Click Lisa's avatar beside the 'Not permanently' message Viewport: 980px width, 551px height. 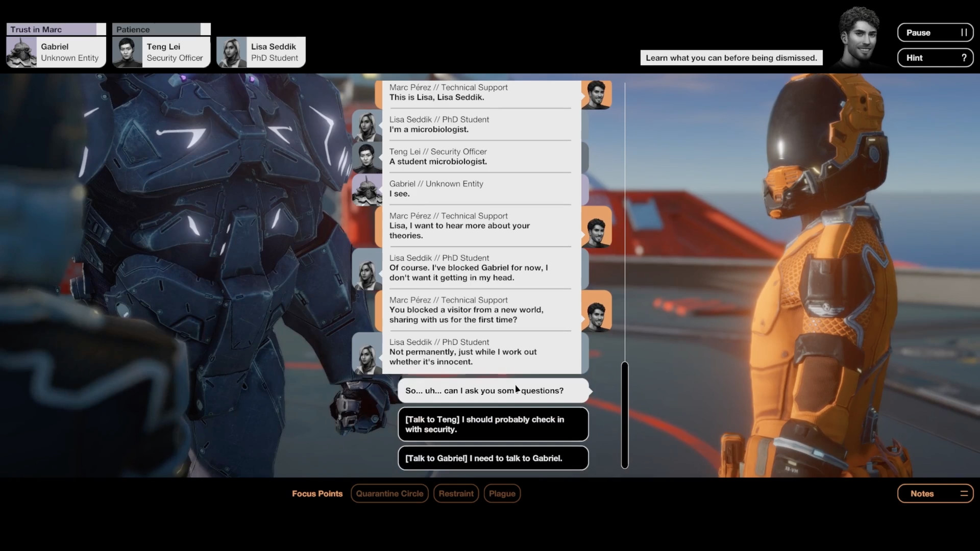tap(367, 353)
